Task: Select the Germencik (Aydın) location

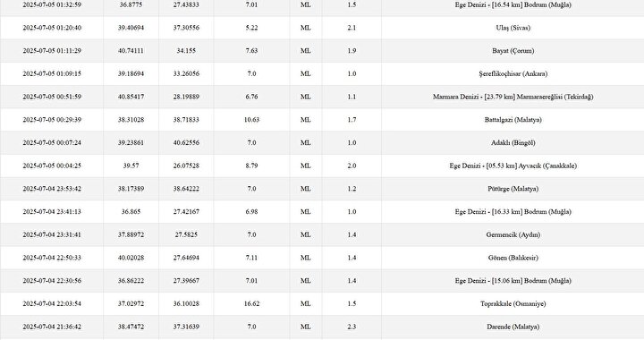Action: pyautogui.click(x=513, y=235)
